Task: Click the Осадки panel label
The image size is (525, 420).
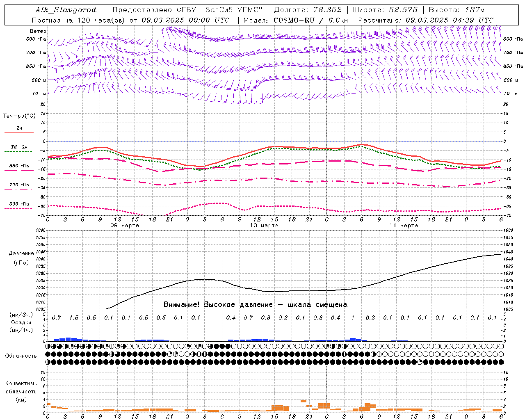Action: click(21, 322)
